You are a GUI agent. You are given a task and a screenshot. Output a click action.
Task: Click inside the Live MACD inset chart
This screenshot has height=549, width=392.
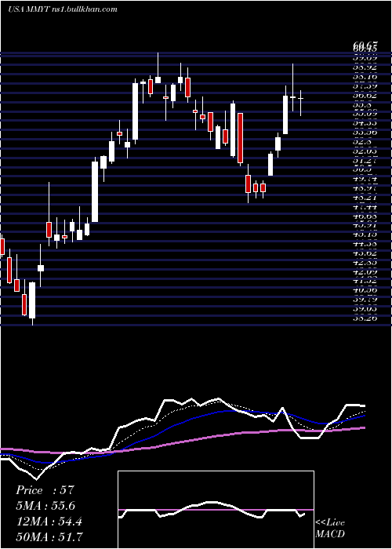216,510
